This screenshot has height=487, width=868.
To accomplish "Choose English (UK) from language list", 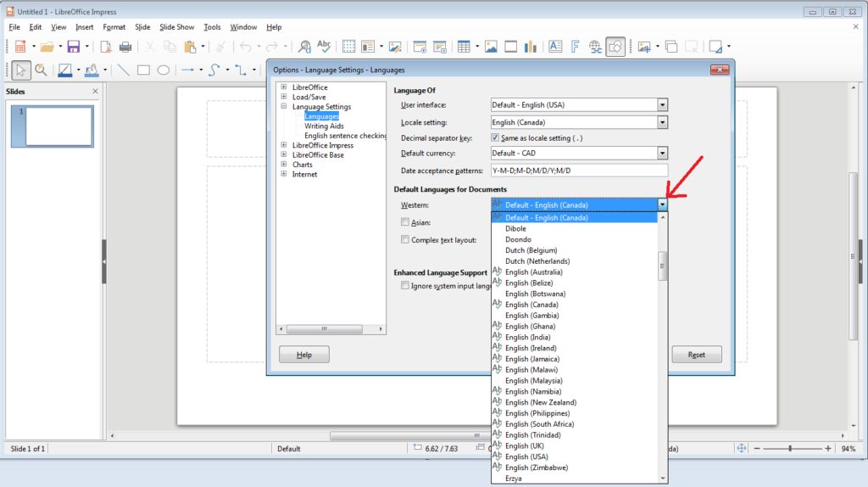I will click(x=525, y=445).
